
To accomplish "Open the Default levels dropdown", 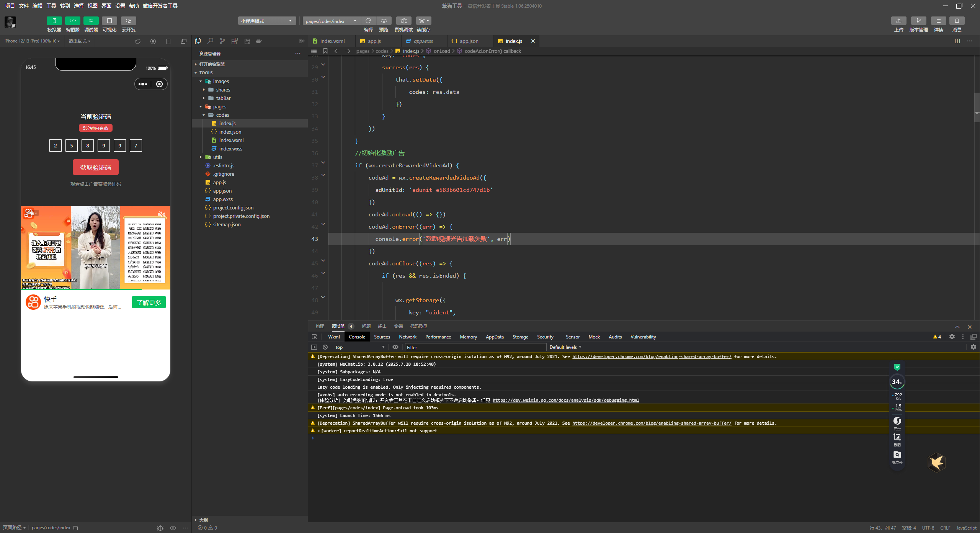I will 565,347.
